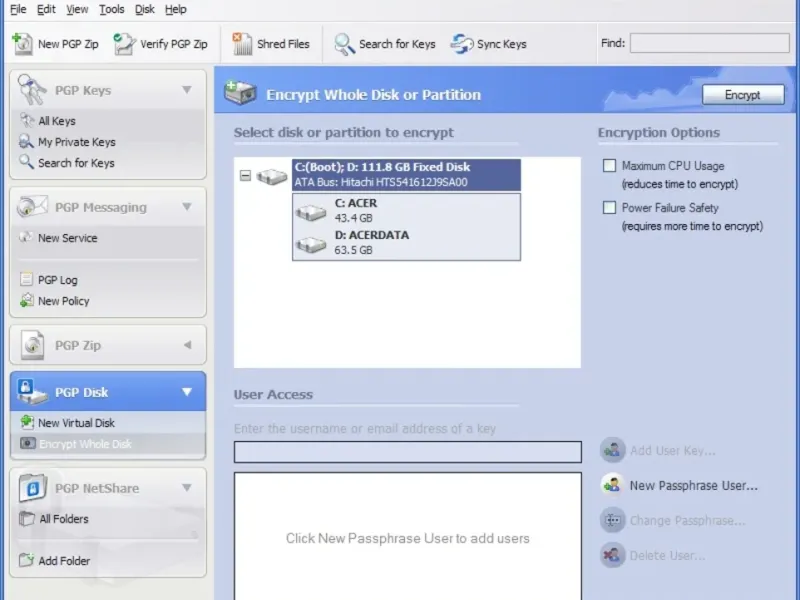The width and height of the screenshot is (800, 600).
Task: Open the View menu
Action: [77, 9]
